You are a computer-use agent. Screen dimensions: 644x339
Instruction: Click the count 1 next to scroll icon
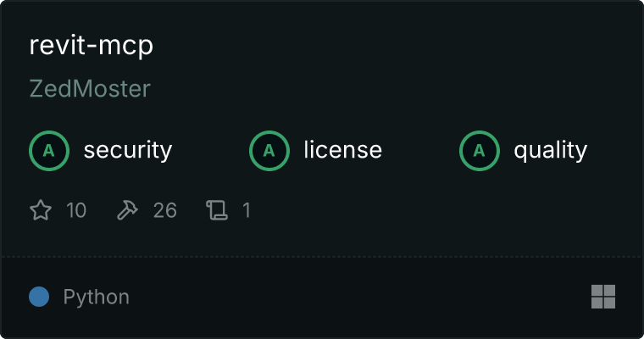coord(247,210)
